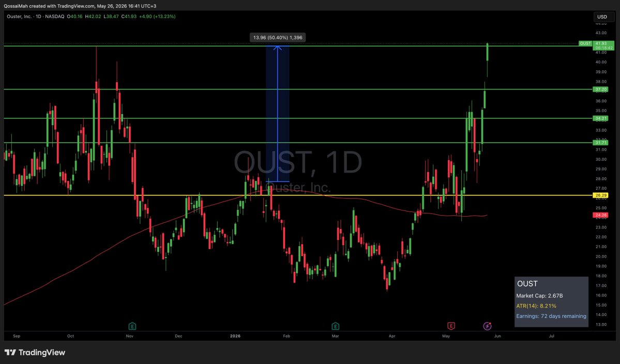Click the high value H42.02
The image size is (620, 364).
tap(93, 17)
